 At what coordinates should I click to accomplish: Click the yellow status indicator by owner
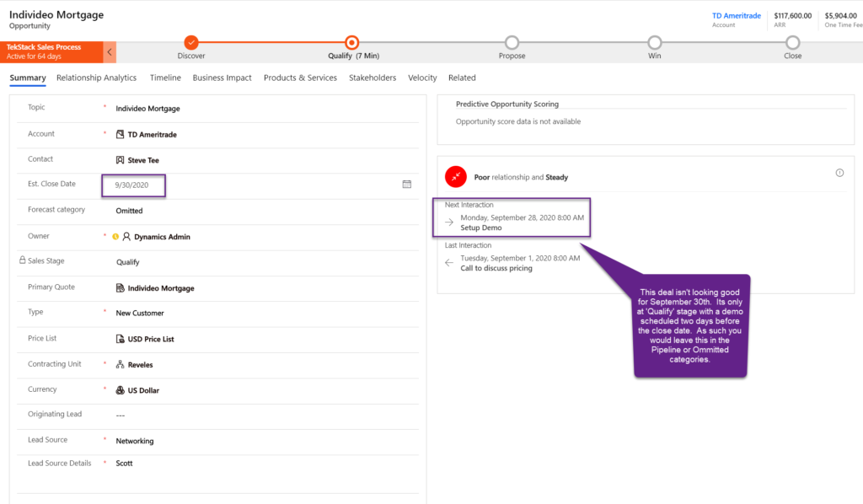115,237
